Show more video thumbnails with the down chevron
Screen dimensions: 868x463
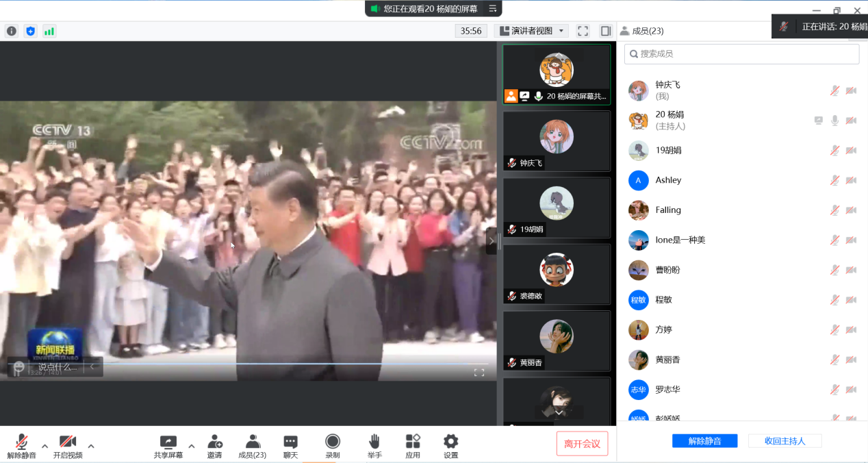(559, 412)
